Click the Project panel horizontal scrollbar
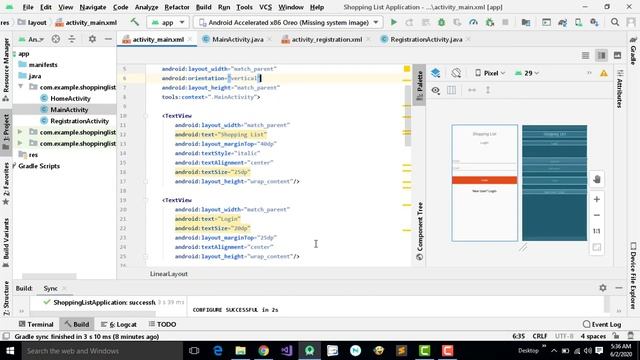This screenshot has width=640, height=360. tap(49, 276)
